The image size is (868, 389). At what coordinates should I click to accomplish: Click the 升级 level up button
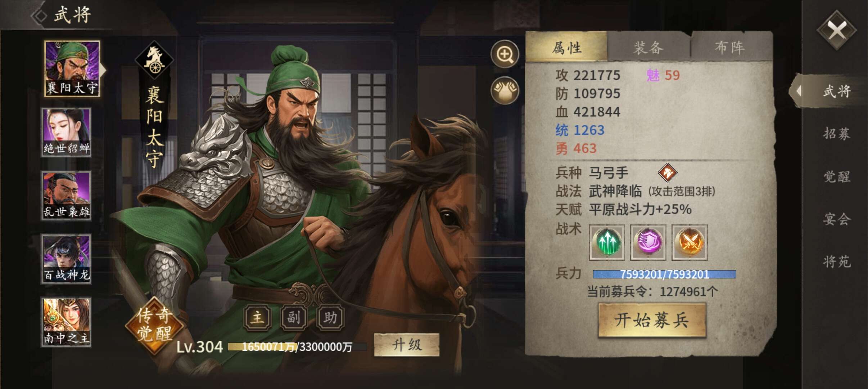(x=407, y=345)
